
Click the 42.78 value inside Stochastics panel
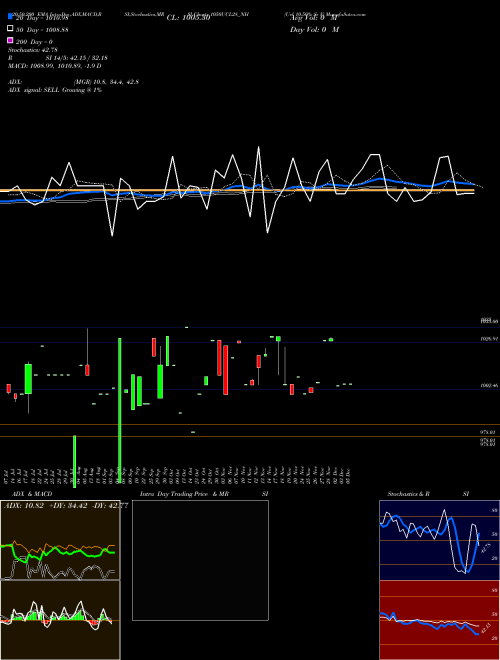click(x=484, y=548)
